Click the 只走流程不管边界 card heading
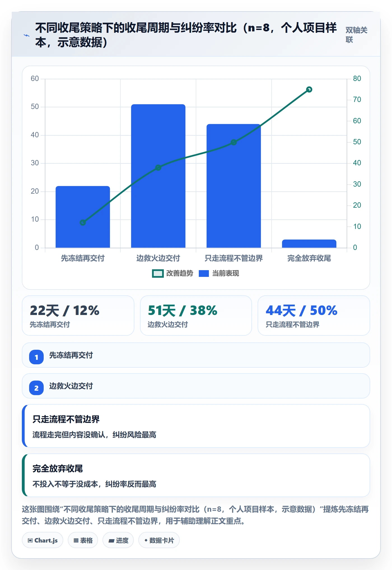 (66, 419)
